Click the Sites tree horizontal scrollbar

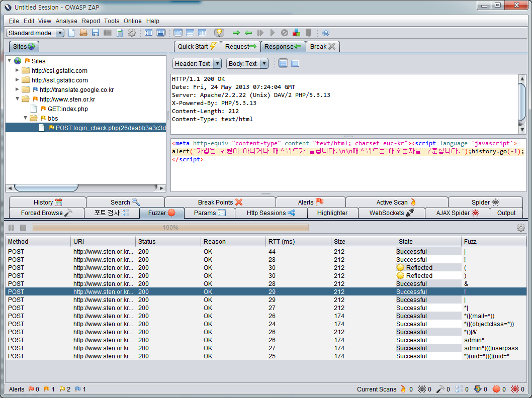[85, 188]
